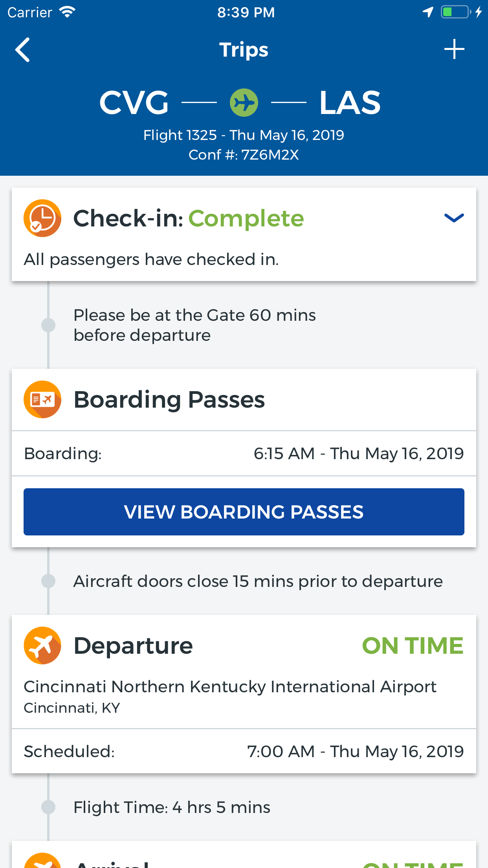Tap the Scheduled 7:00 AM departure row

click(244, 751)
